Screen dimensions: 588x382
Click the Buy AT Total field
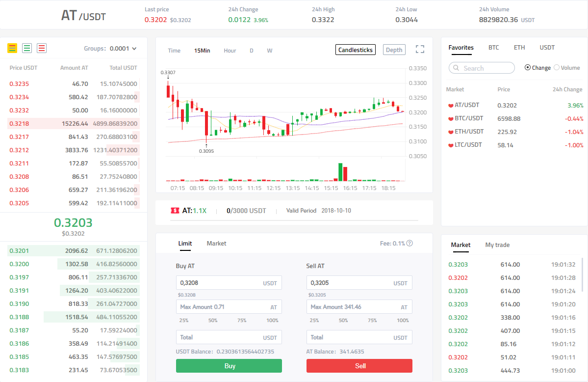point(229,337)
